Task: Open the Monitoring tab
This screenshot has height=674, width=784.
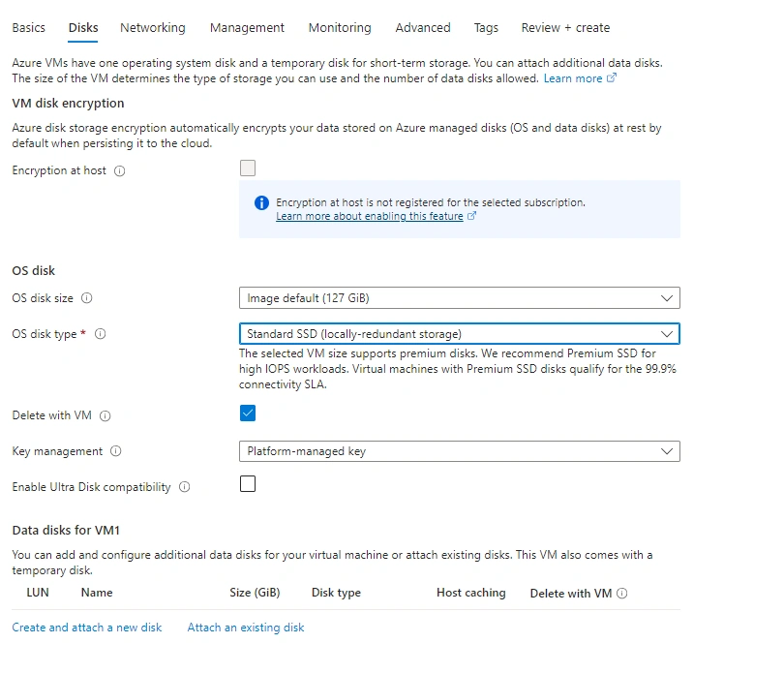Action: coord(340,27)
